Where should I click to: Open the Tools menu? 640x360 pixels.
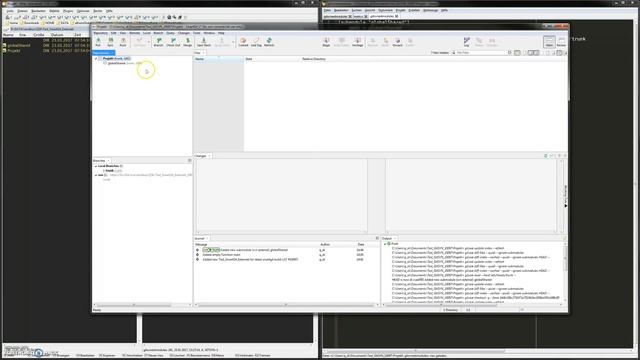pyautogui.click(x=197, y=33)
